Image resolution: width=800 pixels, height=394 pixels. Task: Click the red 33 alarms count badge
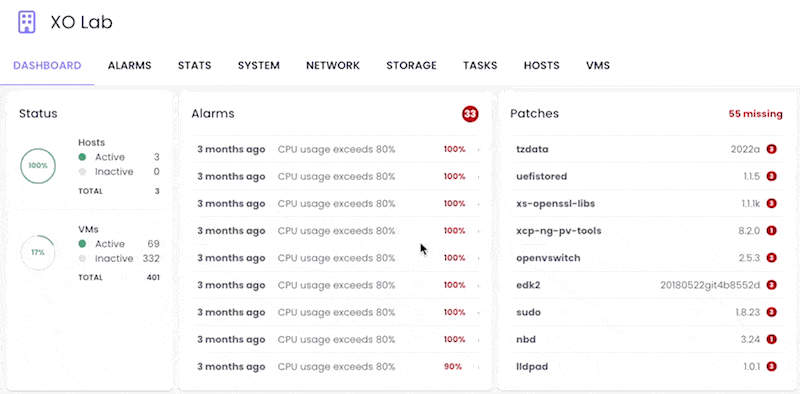coord(470,114)
